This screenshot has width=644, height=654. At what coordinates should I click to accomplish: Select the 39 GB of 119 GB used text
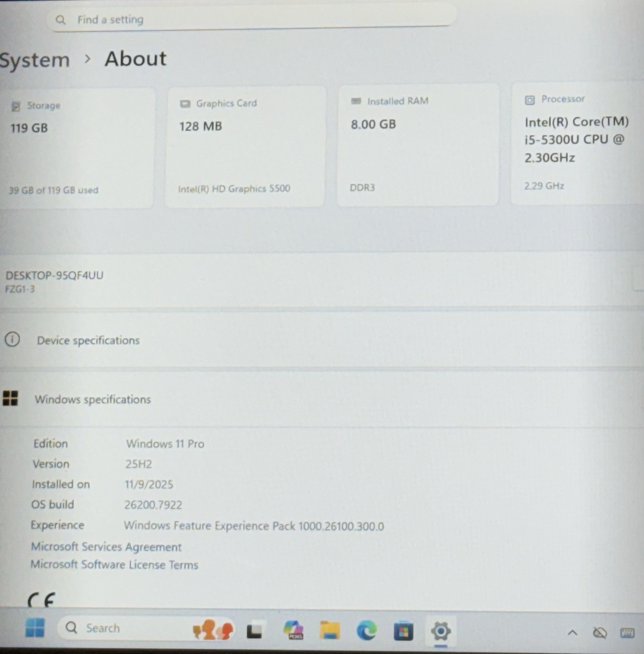(x=54, y=190)
